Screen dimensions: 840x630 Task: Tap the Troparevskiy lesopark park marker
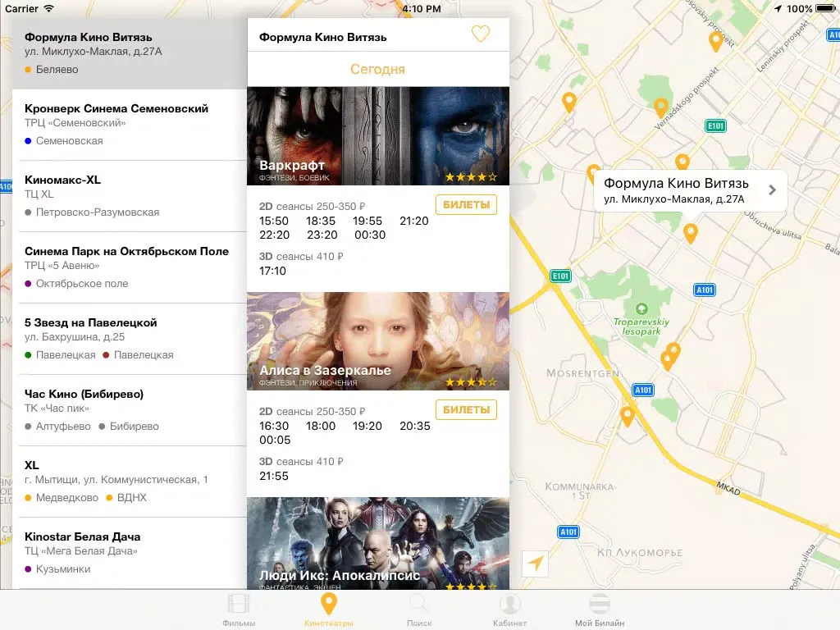(x=641, y=309)
